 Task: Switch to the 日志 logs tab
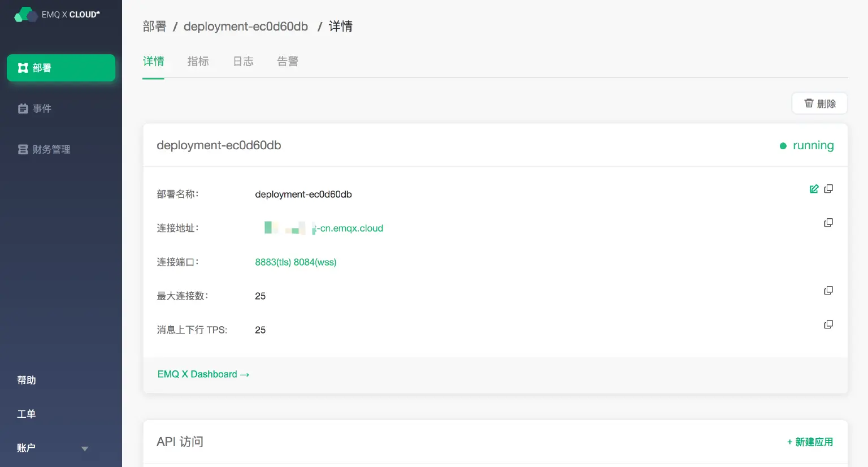(243, 62)
